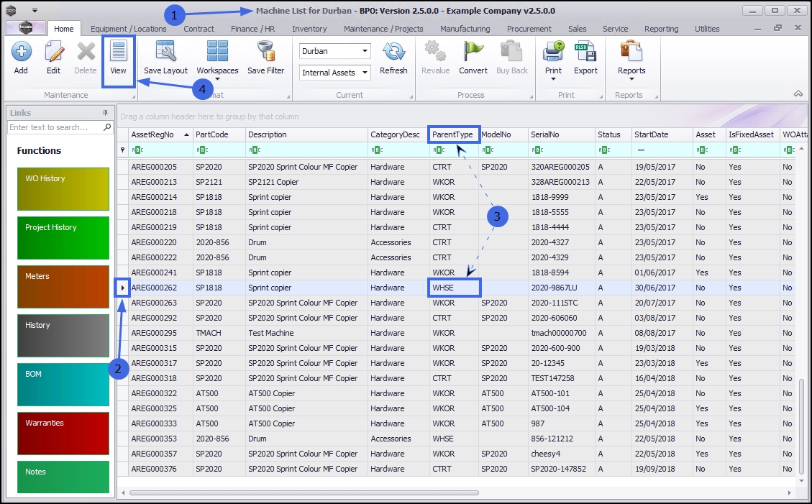This screenshot has width=812, height=504.
Task: Switch to the Inventory ribbon tab
Action: pyautogui.click(x=309, y=29)
